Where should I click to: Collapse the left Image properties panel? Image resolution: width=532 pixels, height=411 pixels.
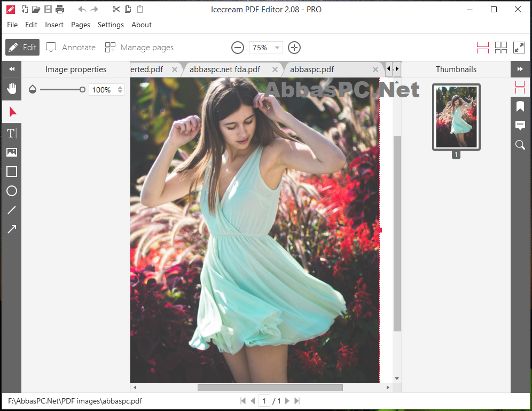12,69
